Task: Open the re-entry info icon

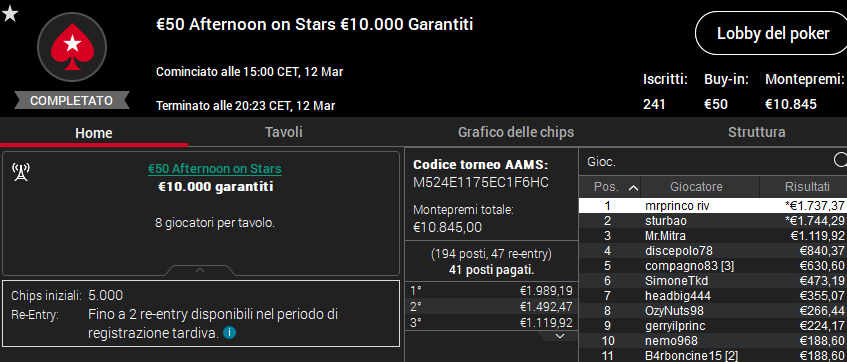Action: [x=229, y=333]
